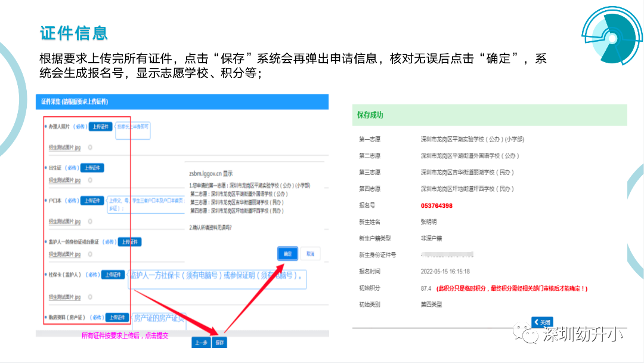Cancel the zsbm.lggov.cn dialog with 取消
The image size is (644, 363).
click(310, 254)
